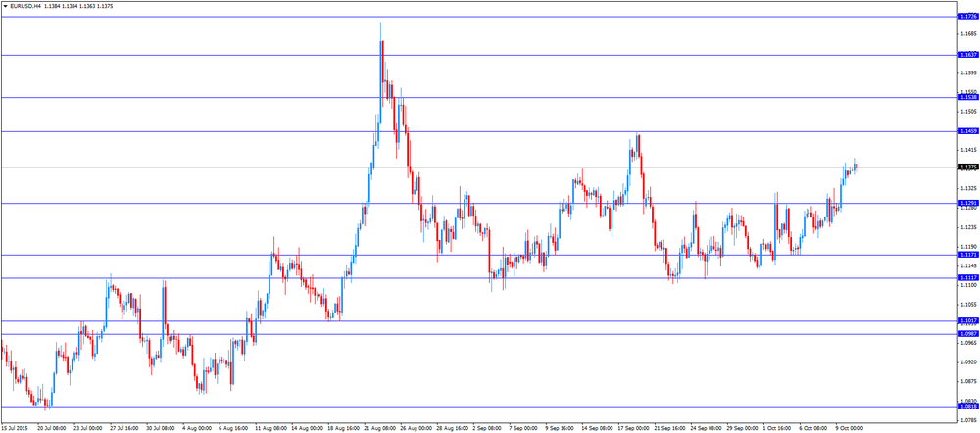Select the 1.1726 horizontal level price tag
The width and height of the screenshot is (980, 433).
(x=968, y=17)
